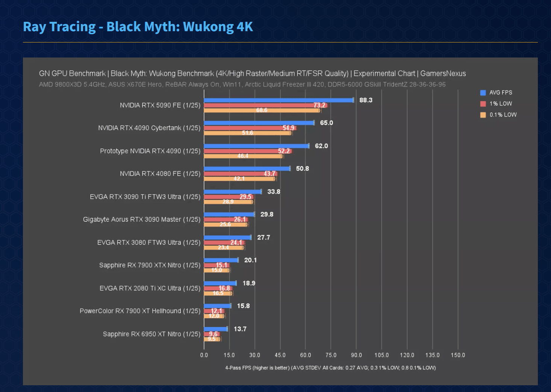551x392 pixels.
Task: Click the 16.8 value on the 2080 Ti bar
Action: coord(224,289)
